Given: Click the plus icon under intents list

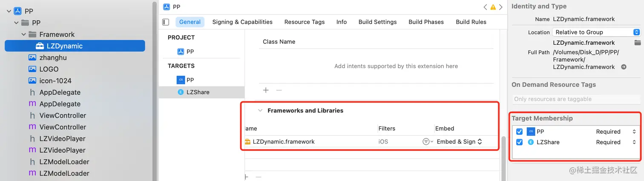Looking at the screenshot, I should tap(266, 90).
